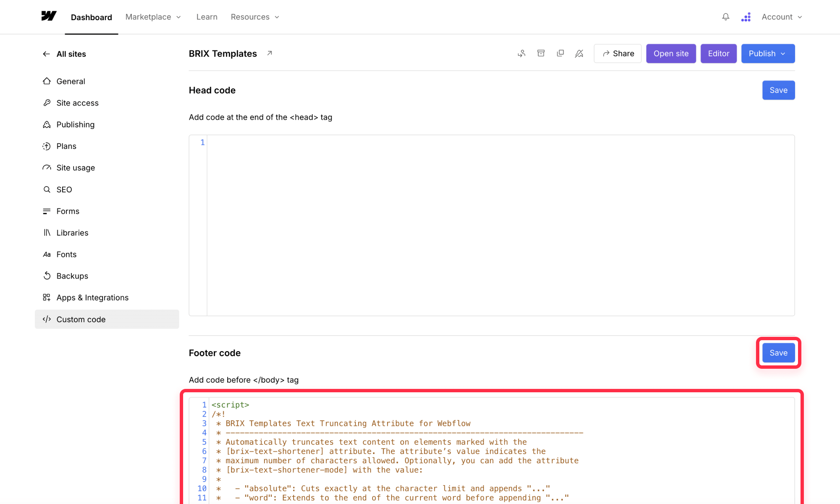
Task: Select the Forms label
Action: pos(68,211)
